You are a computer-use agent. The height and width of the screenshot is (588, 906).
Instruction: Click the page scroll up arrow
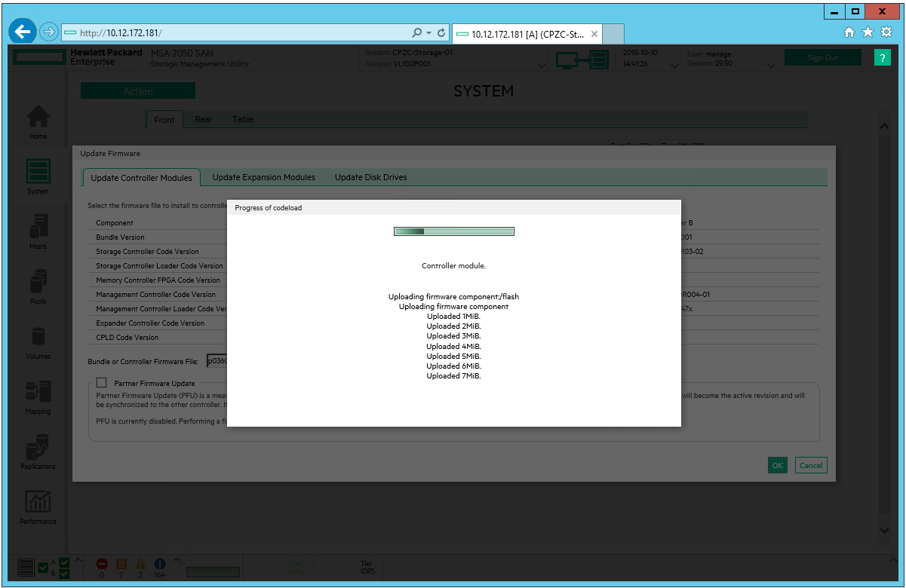click(885, 127)
